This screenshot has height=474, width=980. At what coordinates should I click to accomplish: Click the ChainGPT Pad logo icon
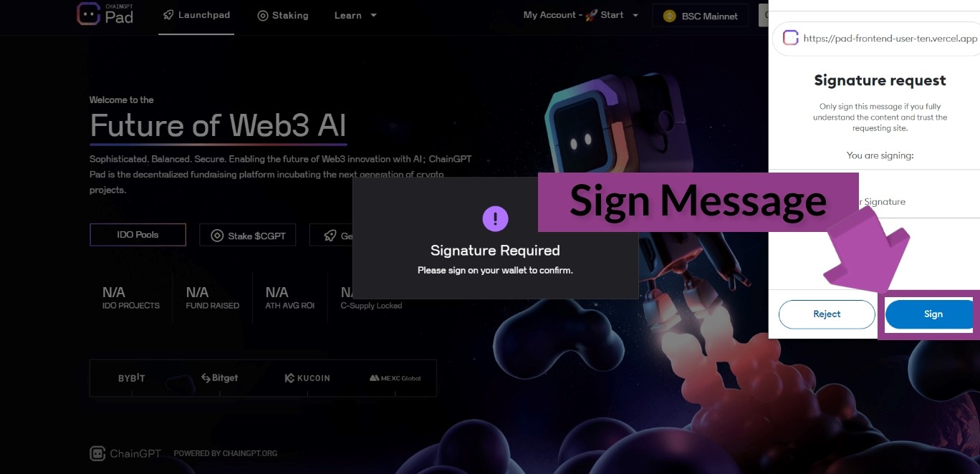click(88, 14)
